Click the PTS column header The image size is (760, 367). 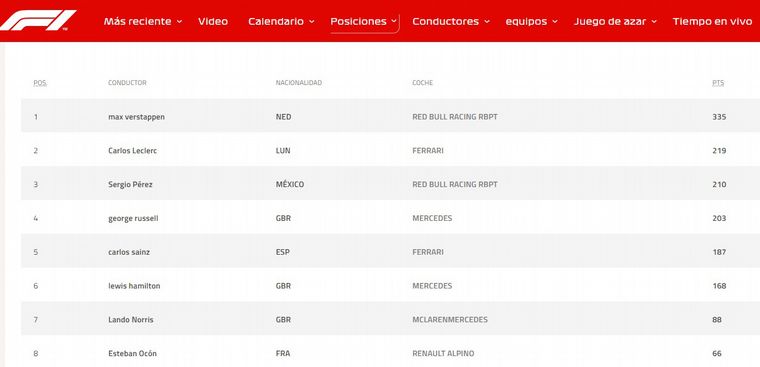pos(718,83)
